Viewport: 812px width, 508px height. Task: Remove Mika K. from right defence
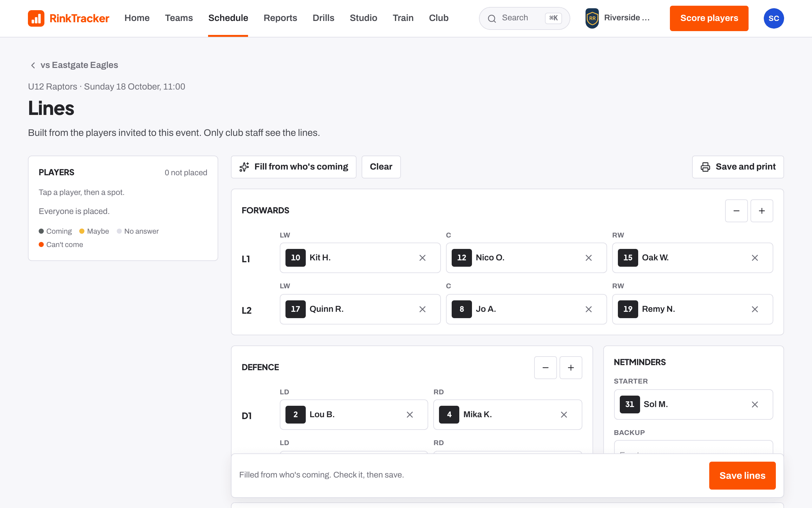point(564,415)
